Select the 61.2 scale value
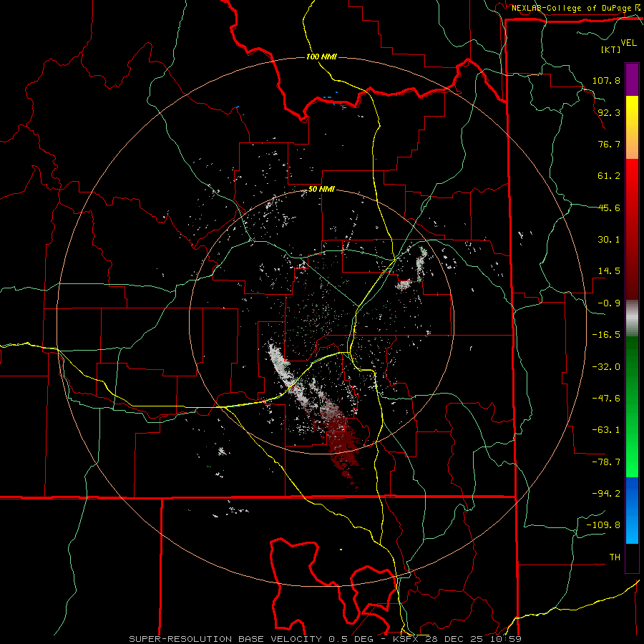 tap(609, 176)
